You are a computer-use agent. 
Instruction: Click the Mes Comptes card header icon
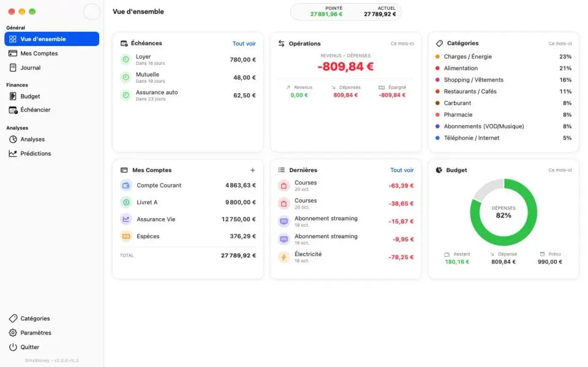[x=124, y=170]
